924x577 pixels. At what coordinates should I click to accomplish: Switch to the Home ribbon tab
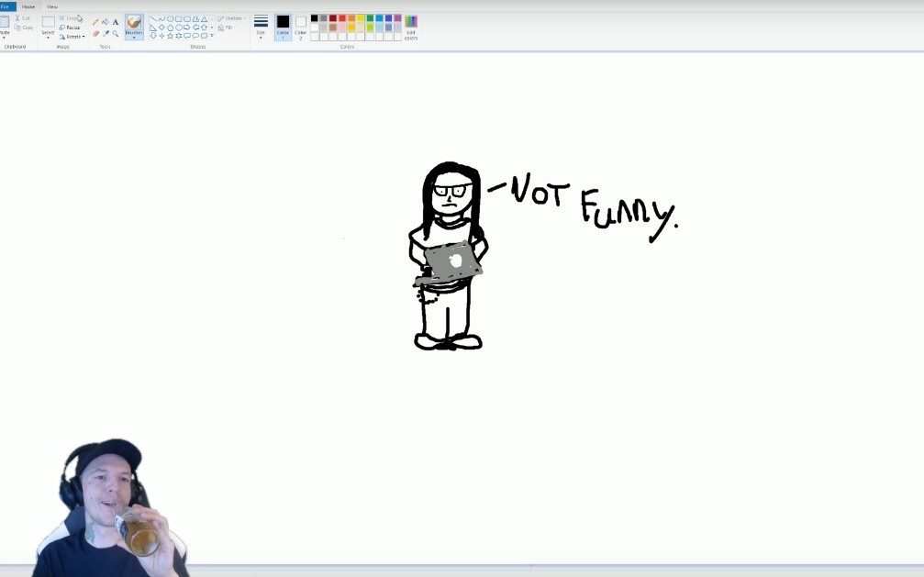28,6
